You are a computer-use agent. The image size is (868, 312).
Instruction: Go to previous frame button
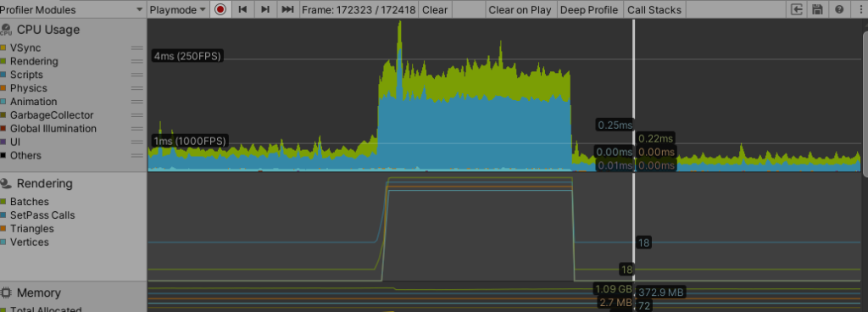pos(242,9)
